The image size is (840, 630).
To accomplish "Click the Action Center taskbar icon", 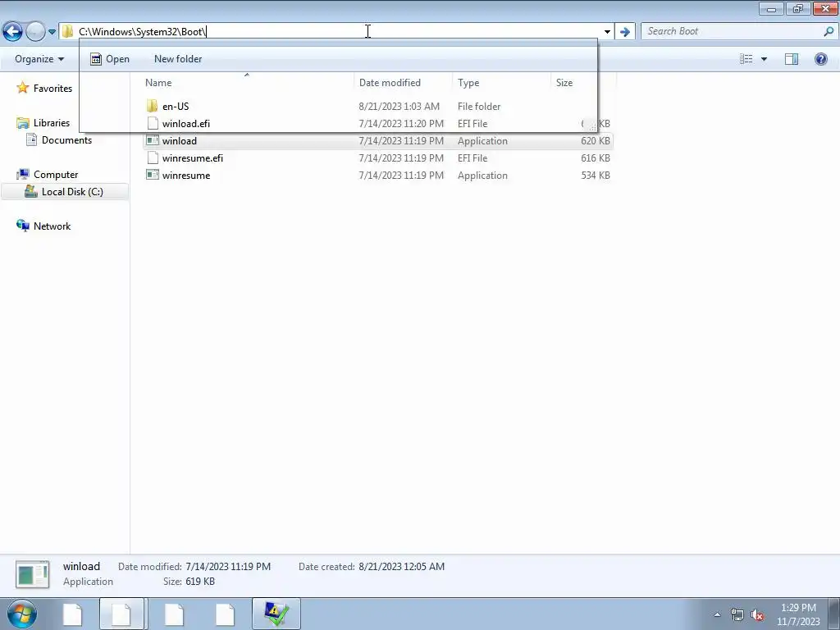I will click(276, 614).
